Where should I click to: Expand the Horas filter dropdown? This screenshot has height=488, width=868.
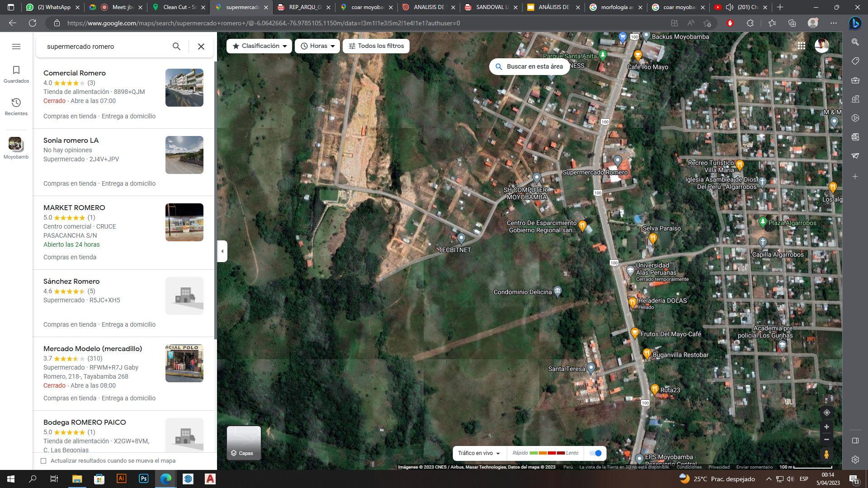pos(317,46)
